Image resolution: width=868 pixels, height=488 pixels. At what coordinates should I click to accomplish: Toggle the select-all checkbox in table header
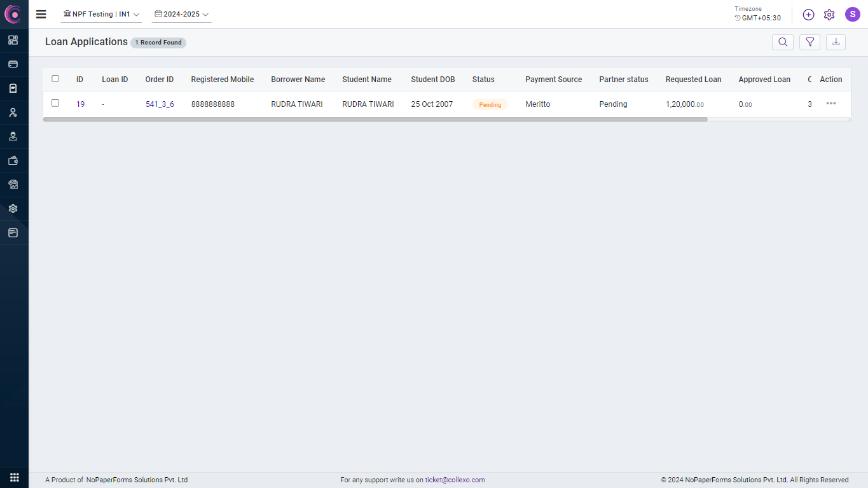coord(55,79)
